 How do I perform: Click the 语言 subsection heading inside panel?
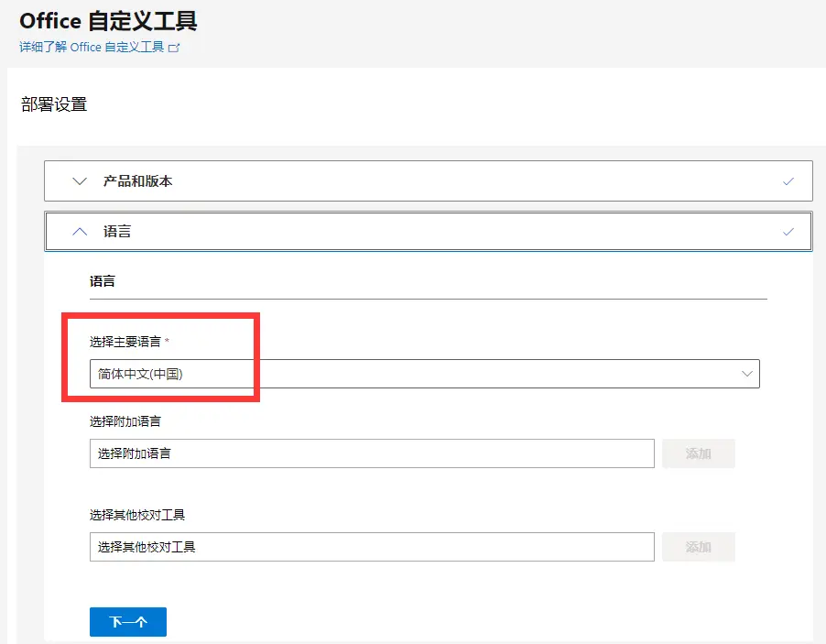[x=103, y=281]
